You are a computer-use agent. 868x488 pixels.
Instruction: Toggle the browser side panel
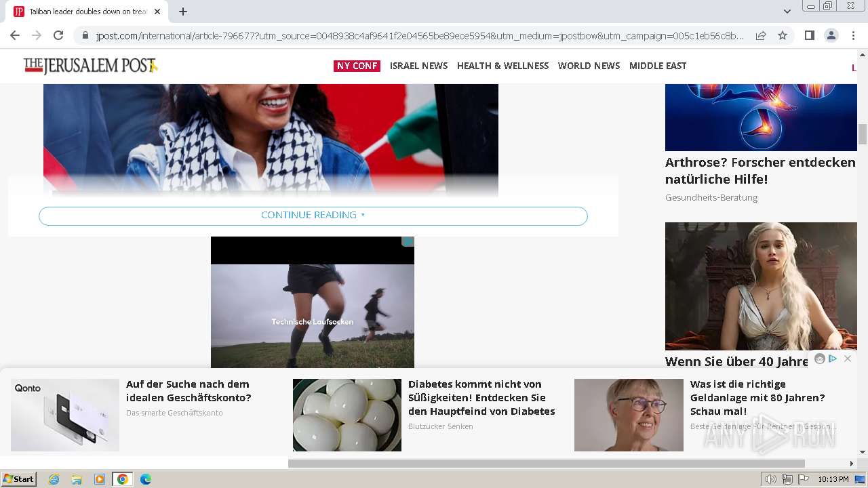(809, 36)
